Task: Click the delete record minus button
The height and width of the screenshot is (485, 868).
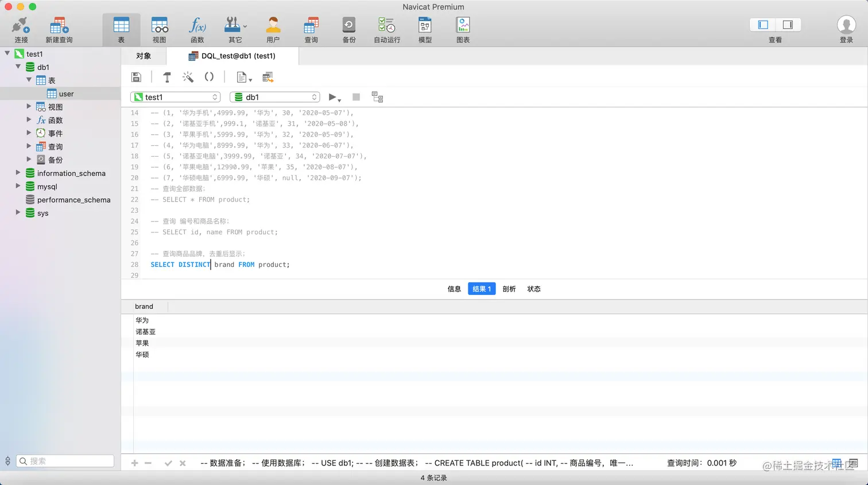Action: click(x=148, y=463)
